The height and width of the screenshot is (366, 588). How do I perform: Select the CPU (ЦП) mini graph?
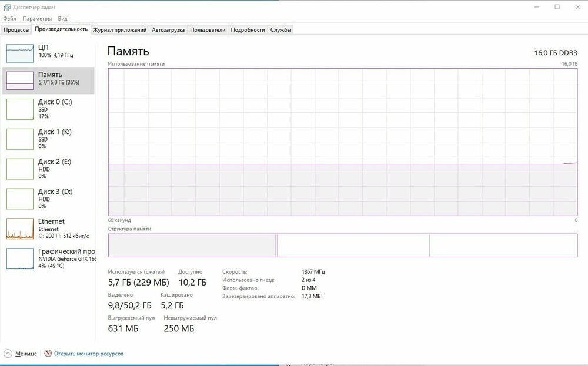point(20,53)
